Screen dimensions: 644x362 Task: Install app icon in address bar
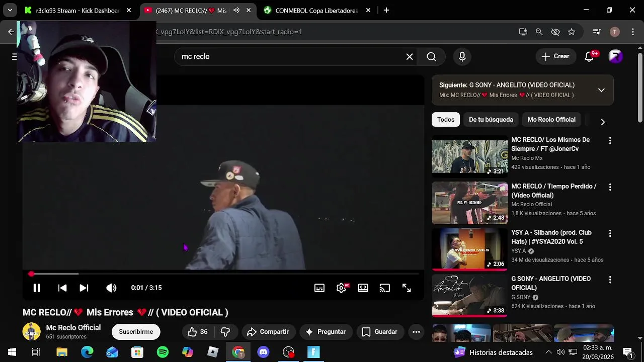point(523,32)
